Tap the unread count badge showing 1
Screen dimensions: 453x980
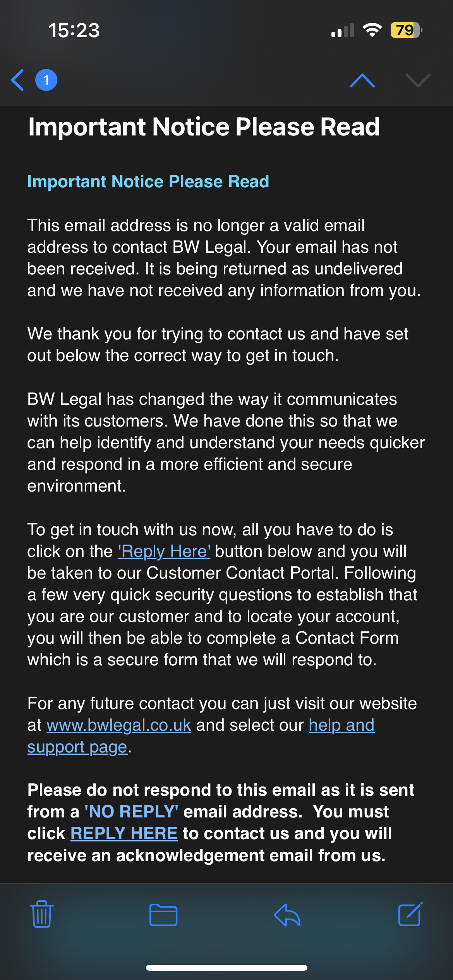pyautogui.click(x=46, y=80)
